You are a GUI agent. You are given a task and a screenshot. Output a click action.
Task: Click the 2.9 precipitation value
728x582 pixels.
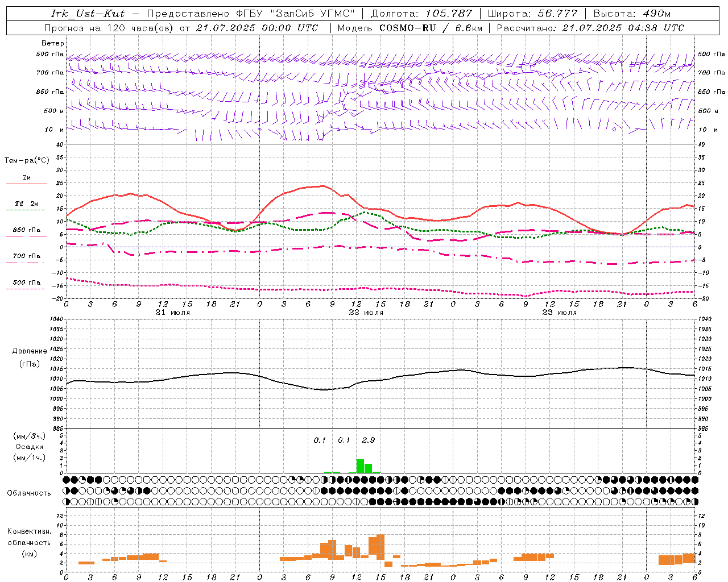[x=369, y=440]
